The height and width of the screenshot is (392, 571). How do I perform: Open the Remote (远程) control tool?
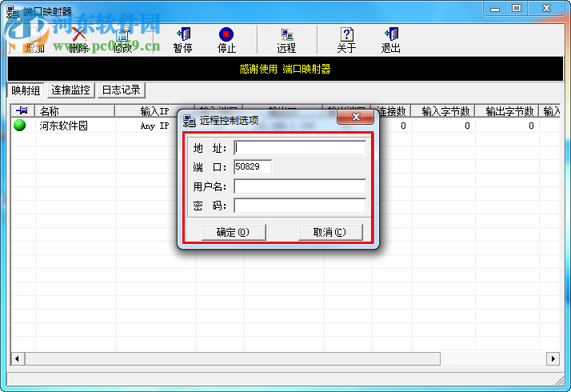(x=286, y=40)
